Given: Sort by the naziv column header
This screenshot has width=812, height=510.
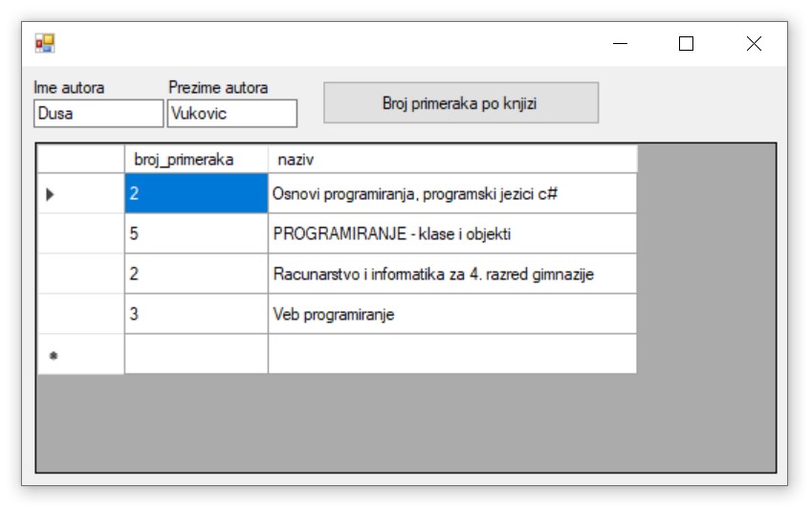Looking at the screenshot, I should pos(451,160).
